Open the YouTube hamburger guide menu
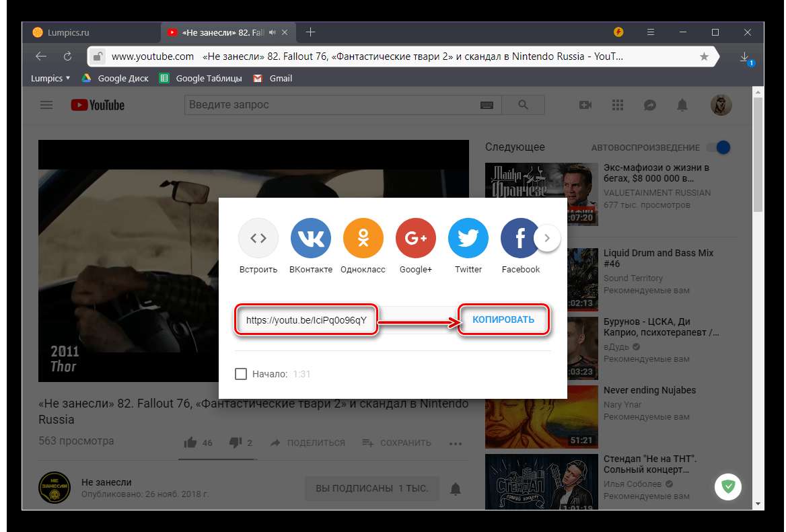This screenshot has height=532, width=786. tap(46, 105)
